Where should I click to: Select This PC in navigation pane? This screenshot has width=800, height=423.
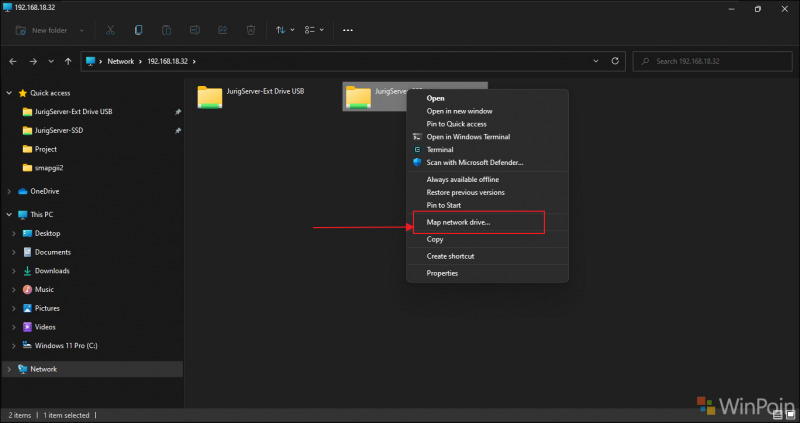[41, 215]
